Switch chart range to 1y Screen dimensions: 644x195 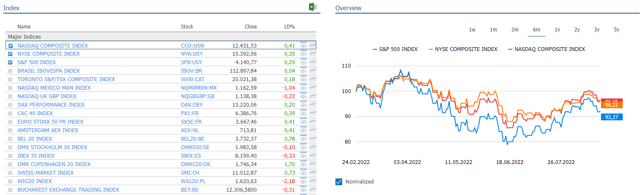click(x=557, y=30)
